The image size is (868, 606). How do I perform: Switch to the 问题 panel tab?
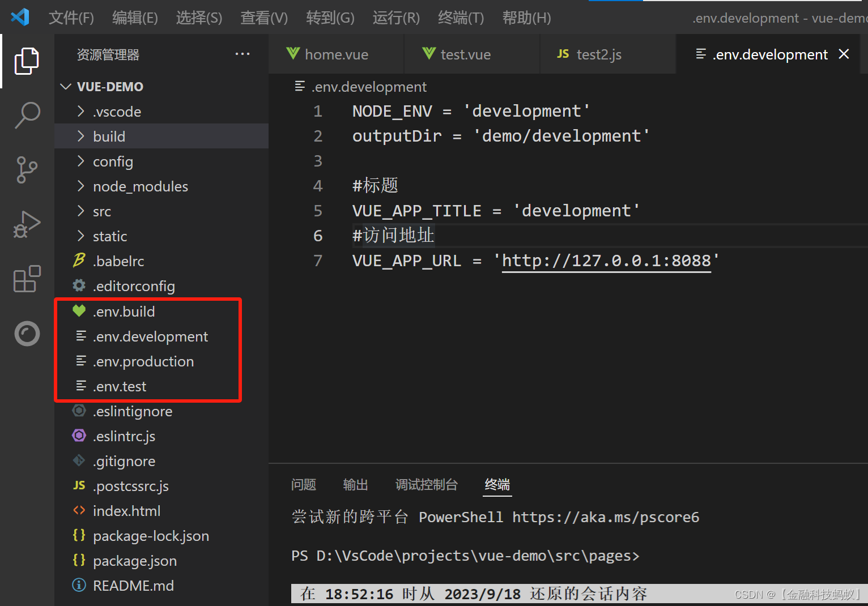pos(304,485)
